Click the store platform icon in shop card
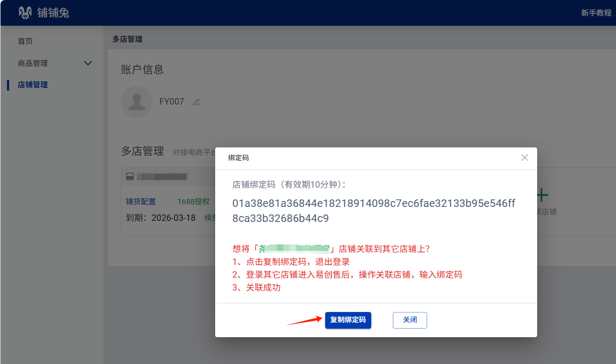 (x=130, y=176)
